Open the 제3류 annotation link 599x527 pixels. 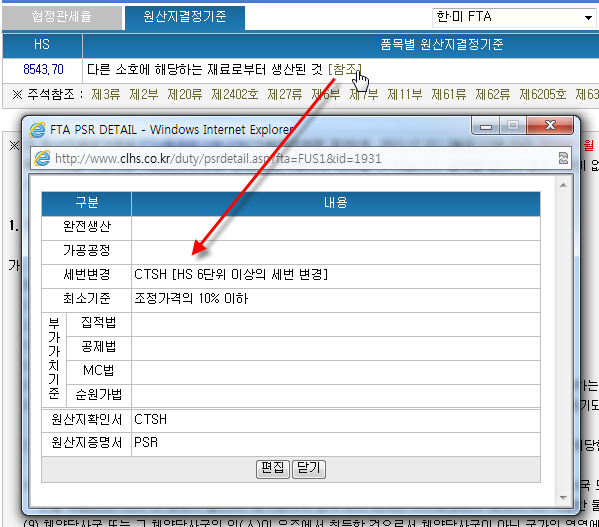[x=106, y=94]
